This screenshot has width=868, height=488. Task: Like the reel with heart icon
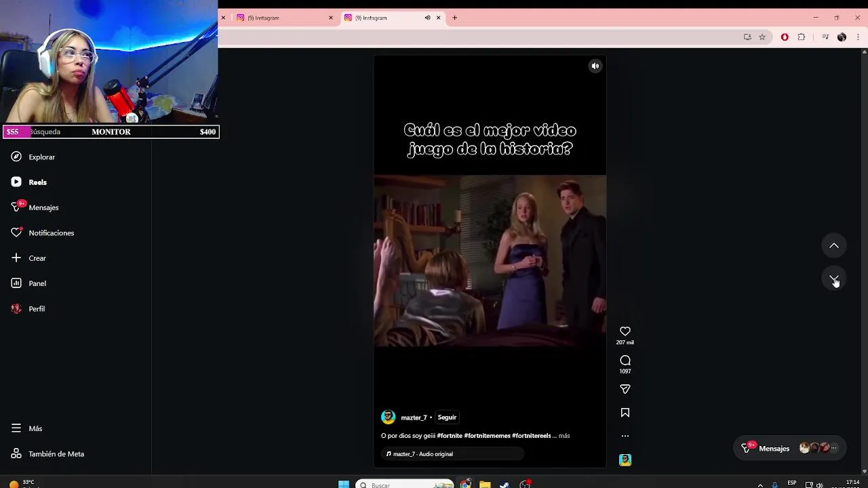coord(625,331)
